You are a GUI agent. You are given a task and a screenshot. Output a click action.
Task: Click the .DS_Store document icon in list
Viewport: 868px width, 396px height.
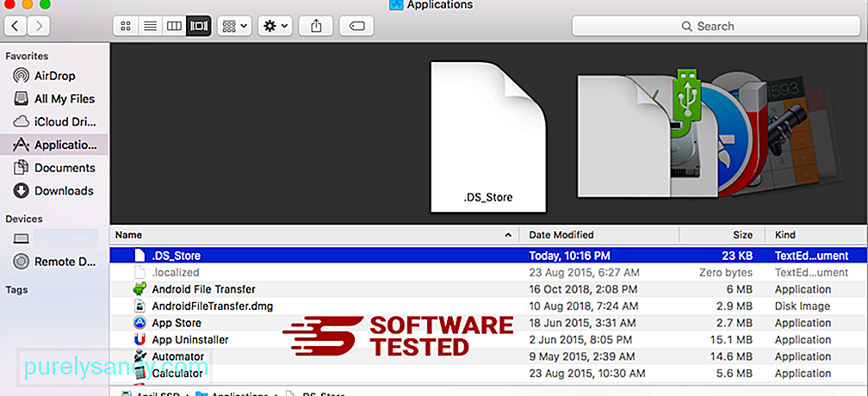coord(140,256)
